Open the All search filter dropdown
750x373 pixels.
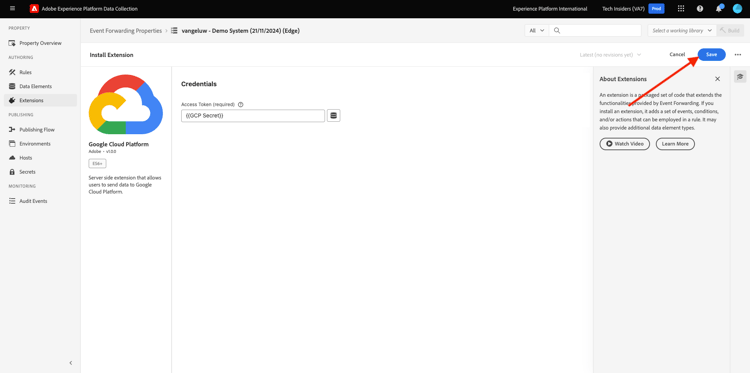537,31
